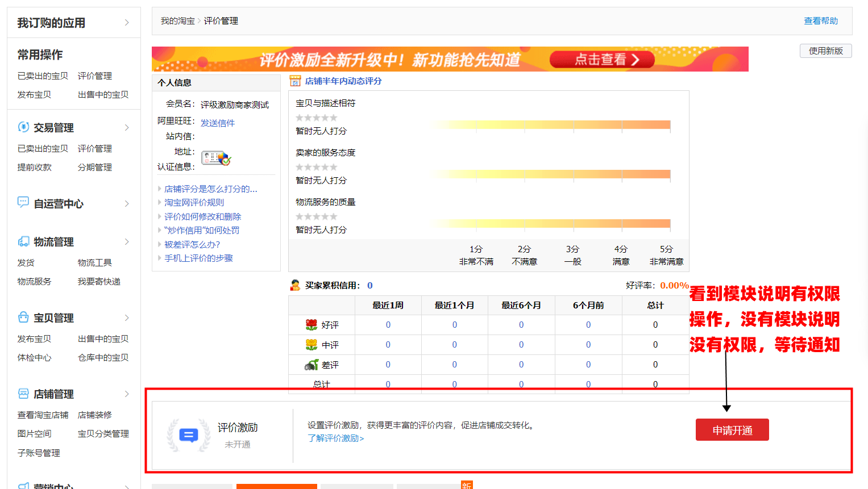Open 物流工具 in 物流管理
The height and width of the screenshot is (489, 868).
[x=95, y=262]
